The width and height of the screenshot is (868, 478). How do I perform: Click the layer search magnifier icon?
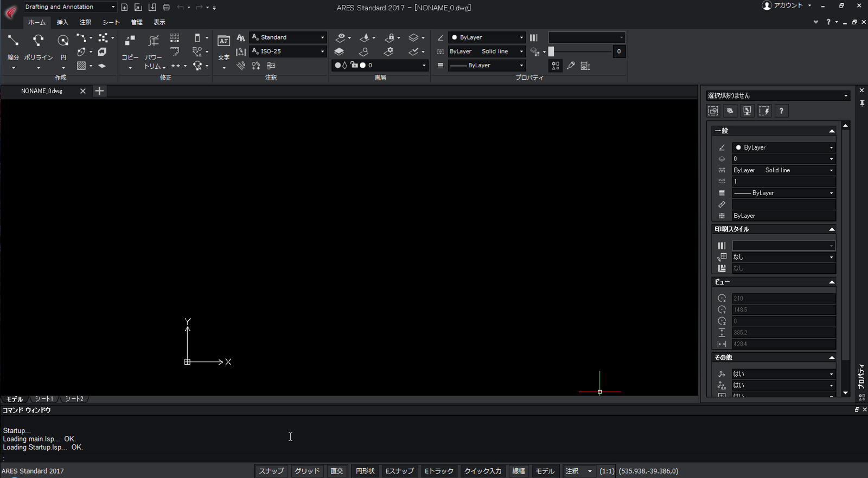pos(364,51)
